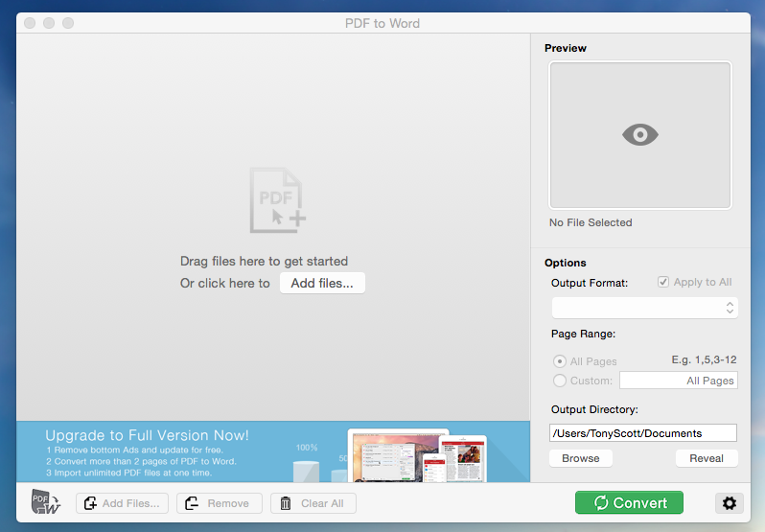Browse for an output directory
Image resolution: width=765 pixels, height=532 pixels.
(581, 458)
